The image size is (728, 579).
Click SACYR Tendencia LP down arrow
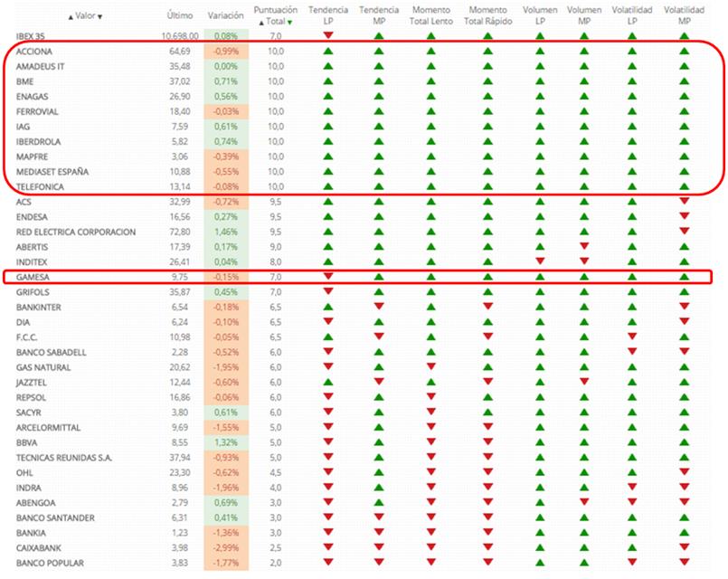click(x=328, y=412)
